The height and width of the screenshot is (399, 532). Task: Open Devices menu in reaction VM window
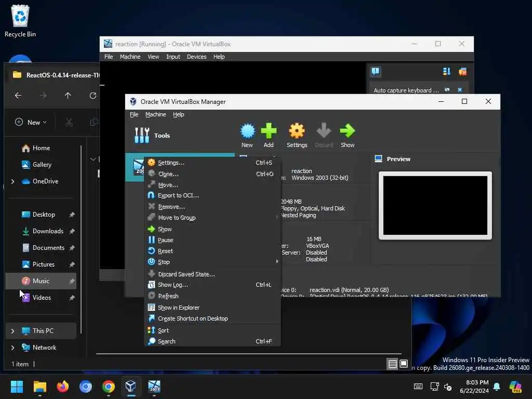197,57
